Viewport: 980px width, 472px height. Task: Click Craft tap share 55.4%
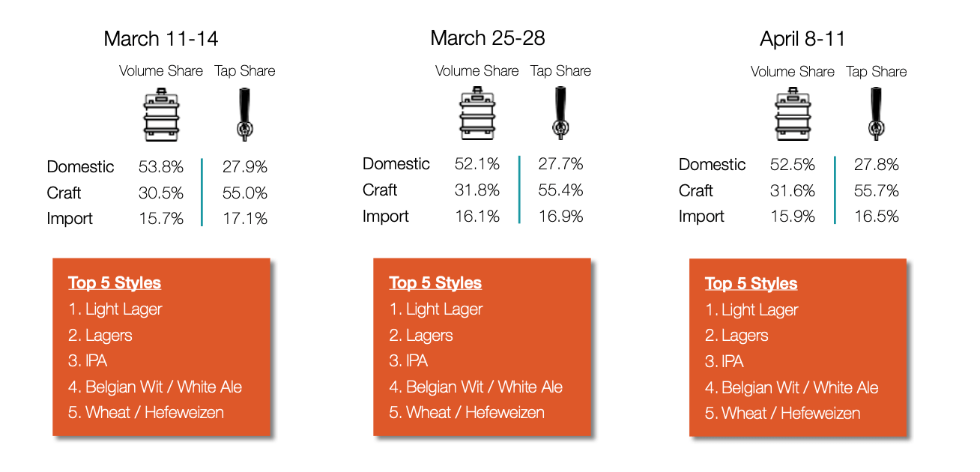coord(561,190)
